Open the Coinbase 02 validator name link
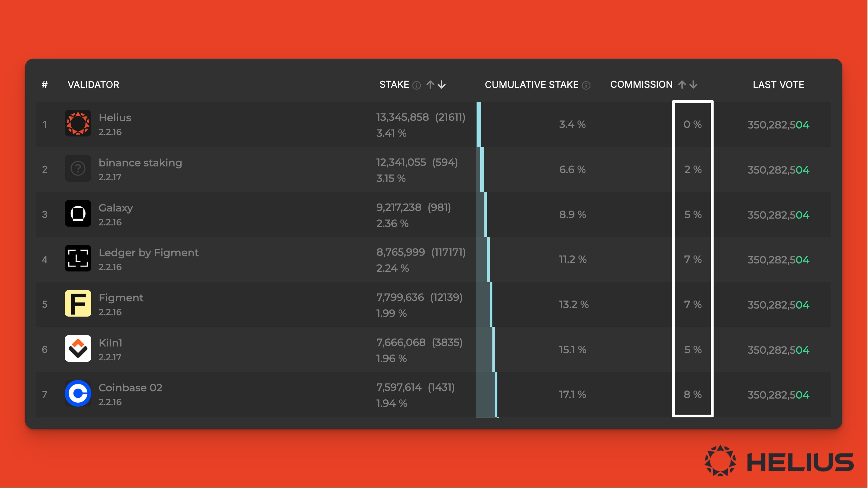Screen dimensions: 868x488 click(x=130, y=387)
